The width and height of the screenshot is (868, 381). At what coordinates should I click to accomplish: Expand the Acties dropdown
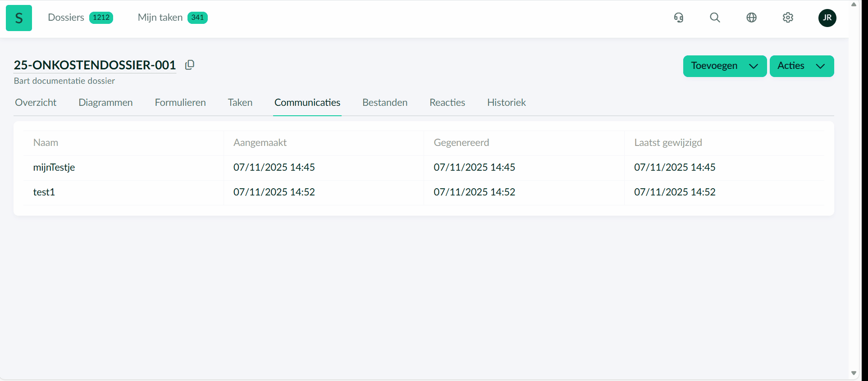click(801, 66)
